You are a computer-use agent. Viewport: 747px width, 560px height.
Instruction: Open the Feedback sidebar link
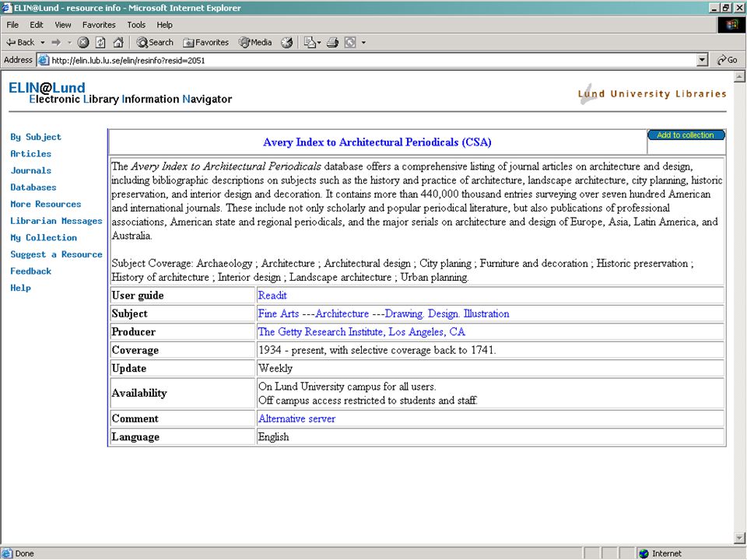[30, 271]
